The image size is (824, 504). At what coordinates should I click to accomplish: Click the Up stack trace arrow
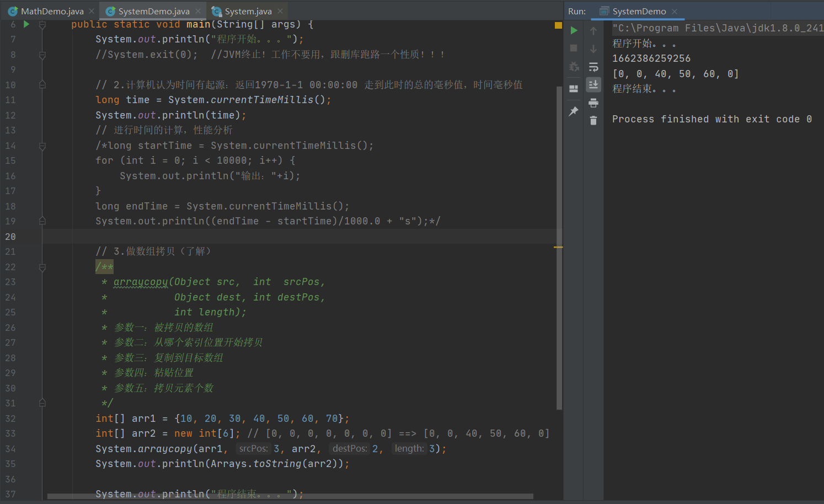593,31
